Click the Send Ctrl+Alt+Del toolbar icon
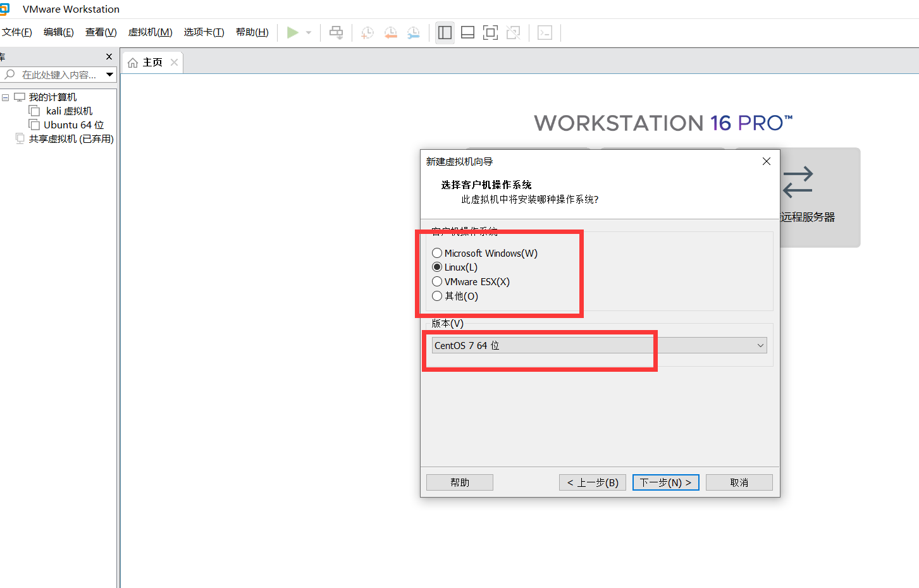The height and width of the screenshot is (588, 919). (x=336, y=32)
